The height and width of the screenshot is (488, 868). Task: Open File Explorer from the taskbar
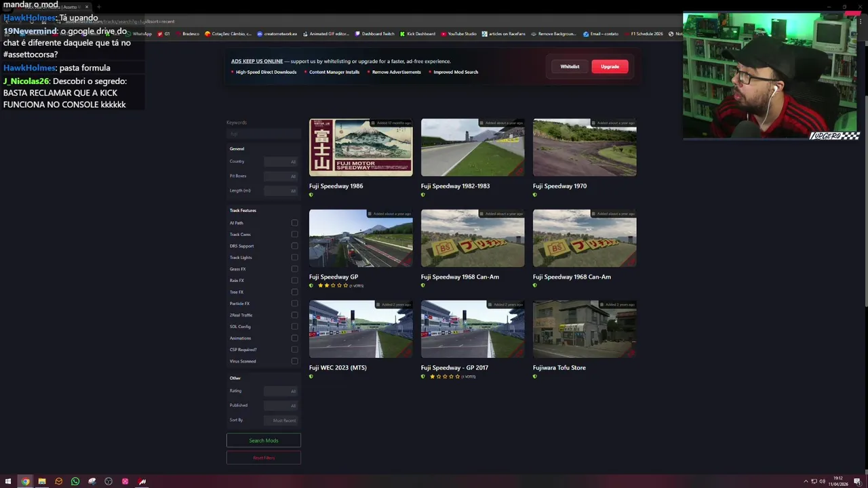[x=42, y=481]
